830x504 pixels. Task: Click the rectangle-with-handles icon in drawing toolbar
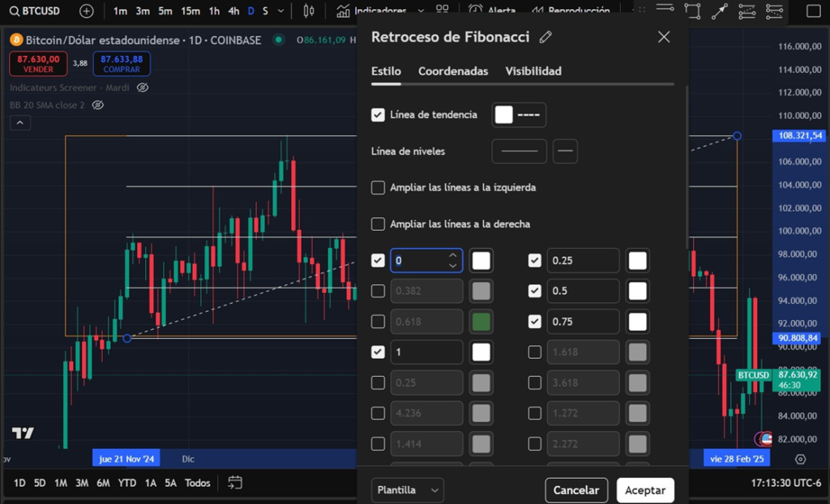pos(692,11)
